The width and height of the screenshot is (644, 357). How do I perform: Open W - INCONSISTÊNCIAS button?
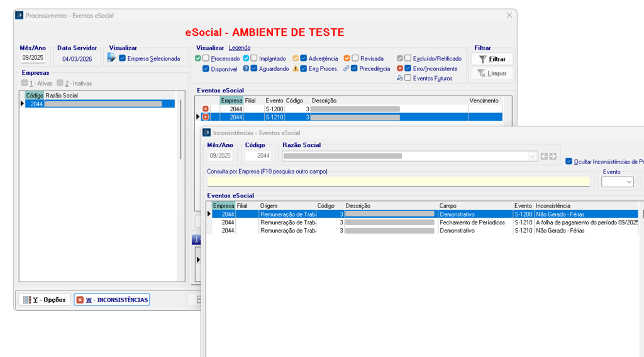(112, 300)
